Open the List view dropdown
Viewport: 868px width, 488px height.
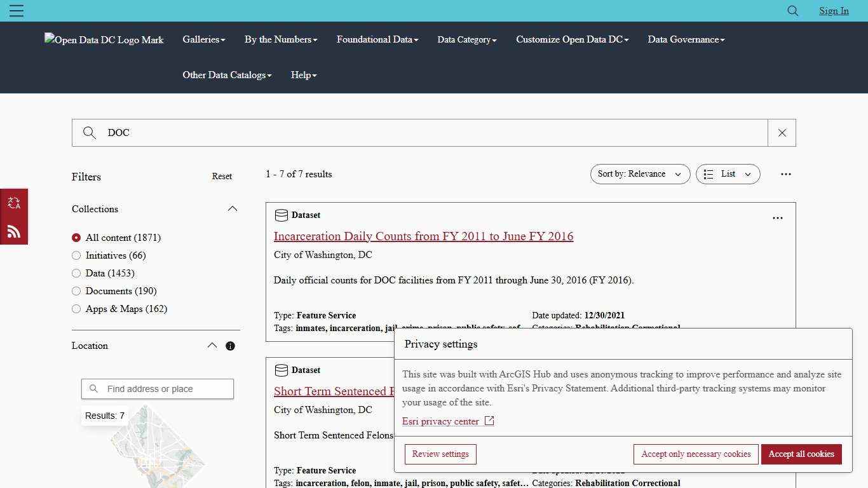tap(728, 174)
